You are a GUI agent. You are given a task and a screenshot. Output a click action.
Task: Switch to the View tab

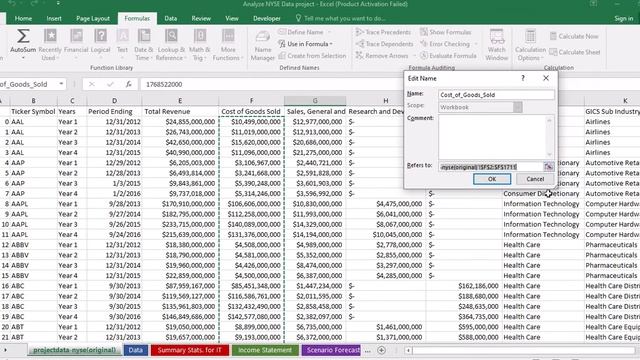coord(231,18)
